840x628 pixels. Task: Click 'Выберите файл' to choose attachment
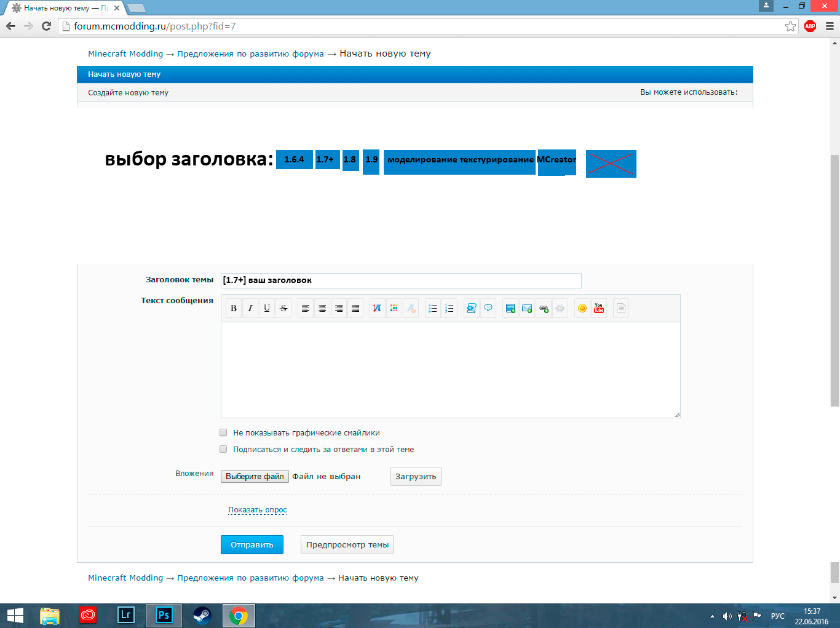click(x=255, y=476)
